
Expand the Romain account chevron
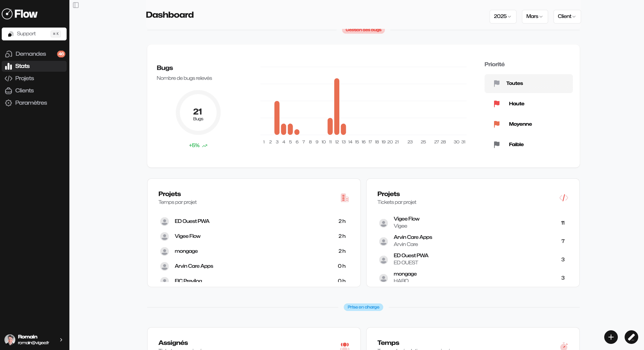[x=61, y=340]
